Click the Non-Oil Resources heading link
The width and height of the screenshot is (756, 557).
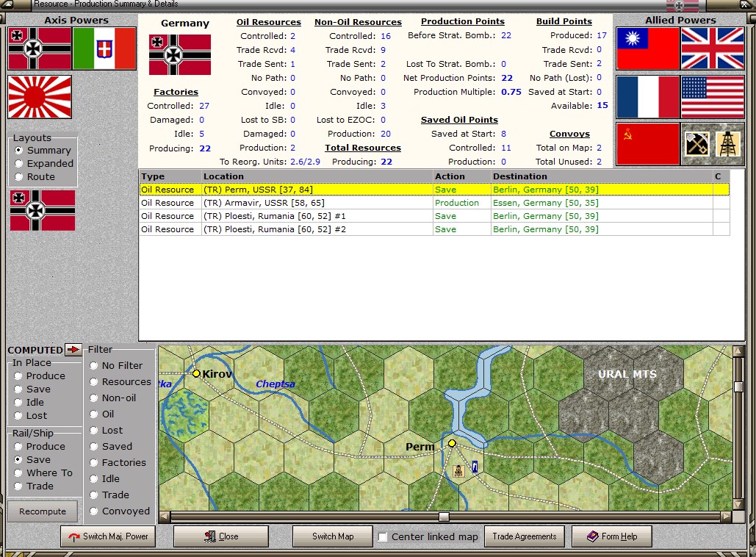(358, 22)
